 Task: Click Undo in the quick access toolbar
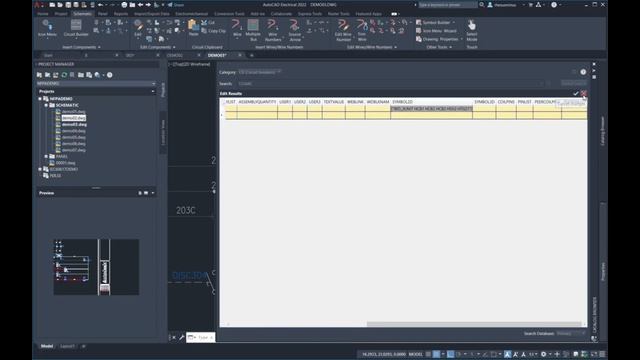coord(101,5)
